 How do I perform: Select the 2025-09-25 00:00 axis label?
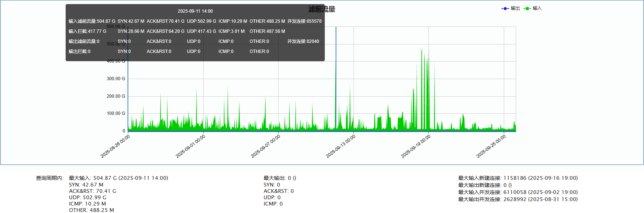tap(491, 146)
